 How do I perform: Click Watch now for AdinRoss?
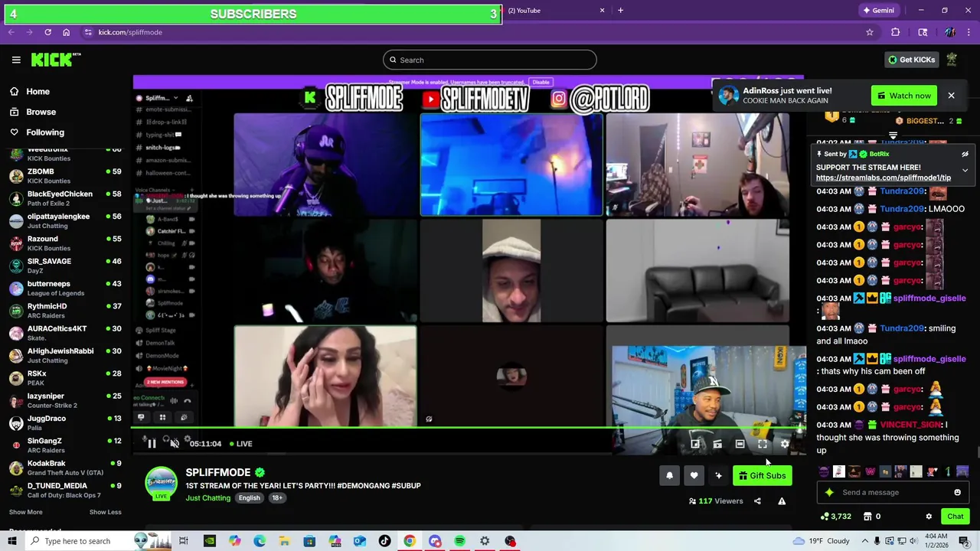(x=903, y=96)
